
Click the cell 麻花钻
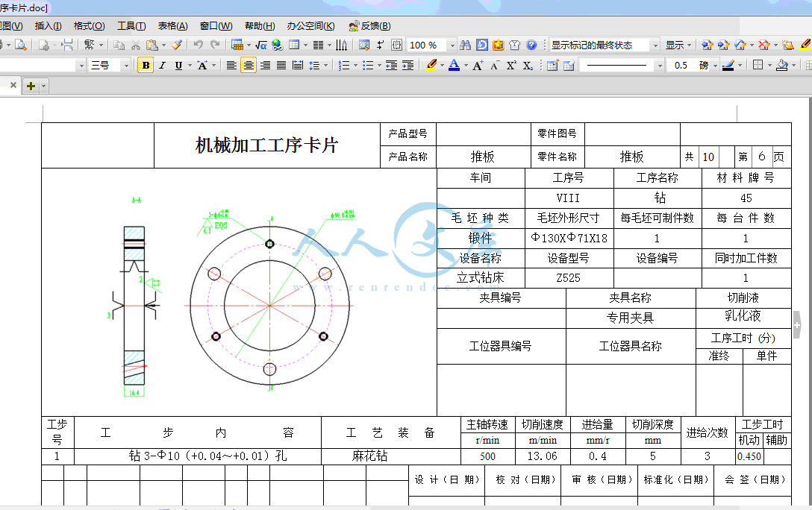pos(391,456)
